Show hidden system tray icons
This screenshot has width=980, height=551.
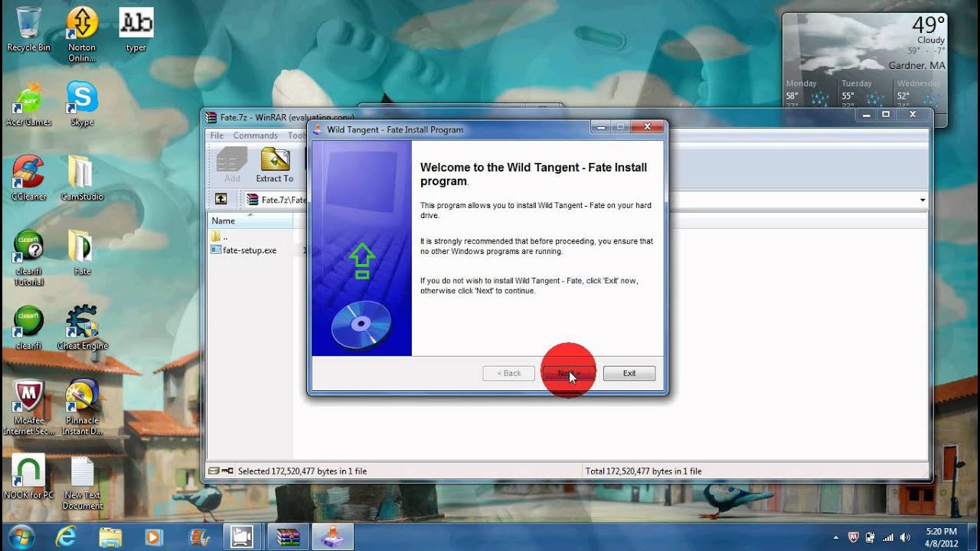click(x=837, y=537)
